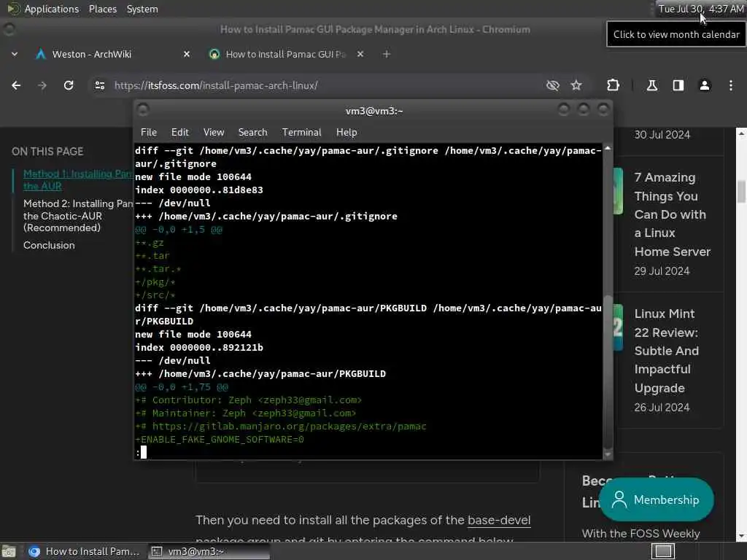The height and width of the screenshot is (560, 747).
Task: Click the crossed-out eye tracking-protection icon
Action: 553,86
